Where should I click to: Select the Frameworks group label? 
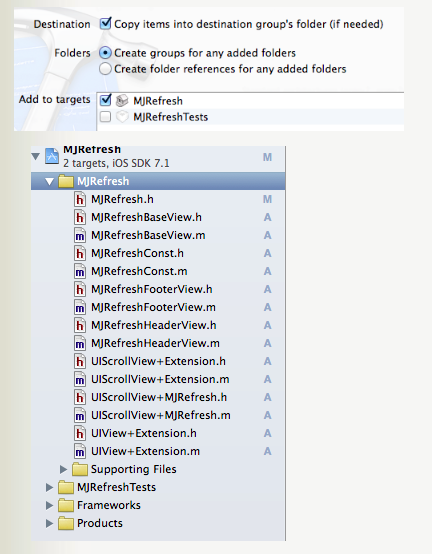(x=109, y=505)
